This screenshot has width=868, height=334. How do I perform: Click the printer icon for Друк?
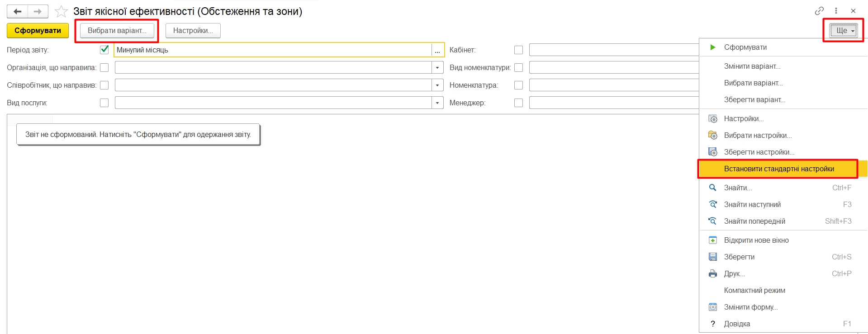(713, 273)
